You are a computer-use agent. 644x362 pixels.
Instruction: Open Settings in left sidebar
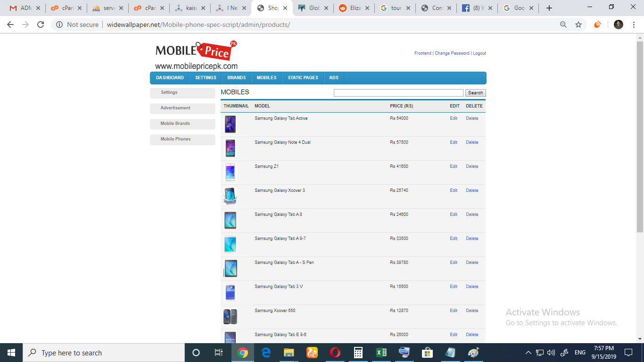(182, 93)
